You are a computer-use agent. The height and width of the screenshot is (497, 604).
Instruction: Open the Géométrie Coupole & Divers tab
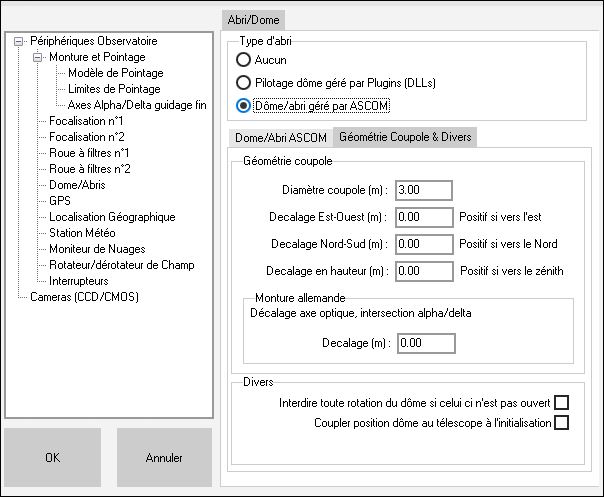click(x=405, y=137)
